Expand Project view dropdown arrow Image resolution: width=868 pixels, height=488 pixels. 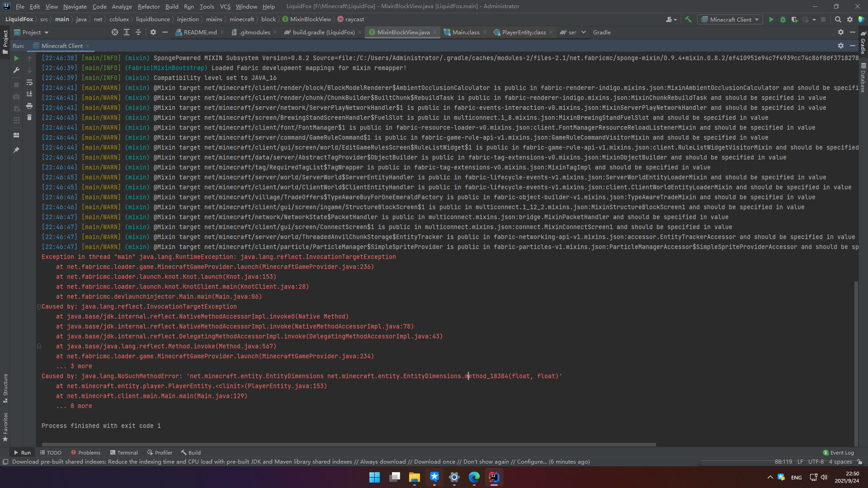pyautogui.click(x=47, y=33)
